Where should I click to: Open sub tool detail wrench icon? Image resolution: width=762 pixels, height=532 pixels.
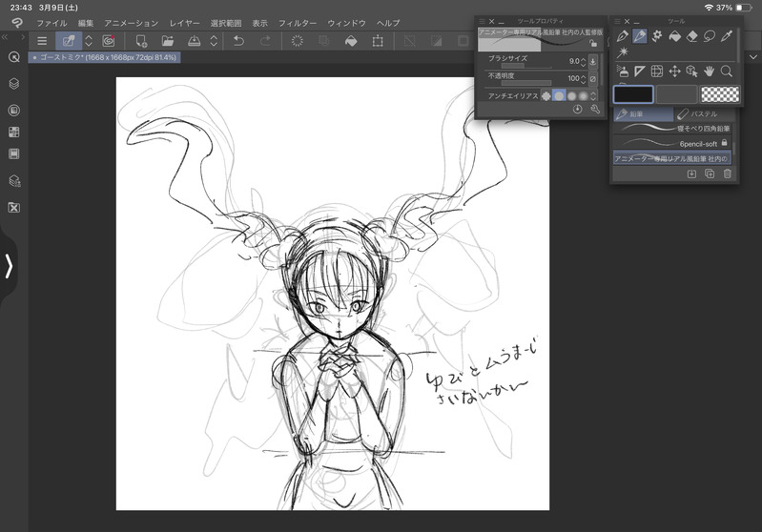pyautogui.click(x=595, y=110)
